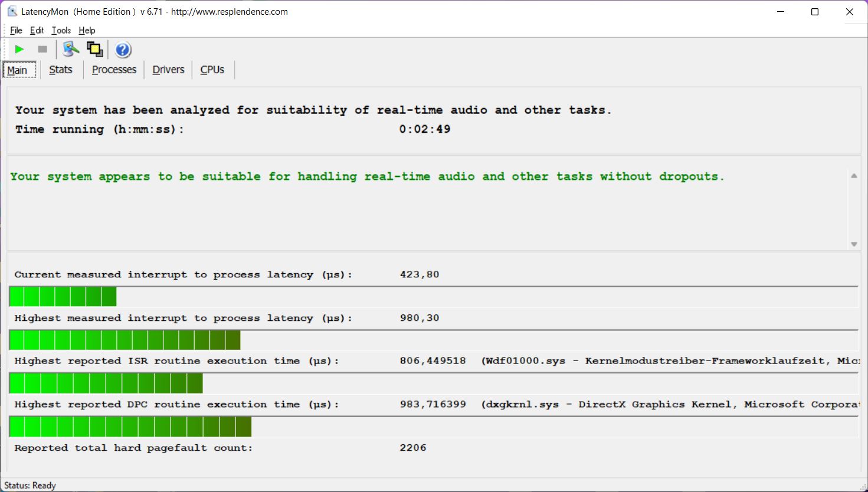Click the LatencyMon title bar app icon
The width and height of the screenshot is (868, 492).
[x=12, y=11]
